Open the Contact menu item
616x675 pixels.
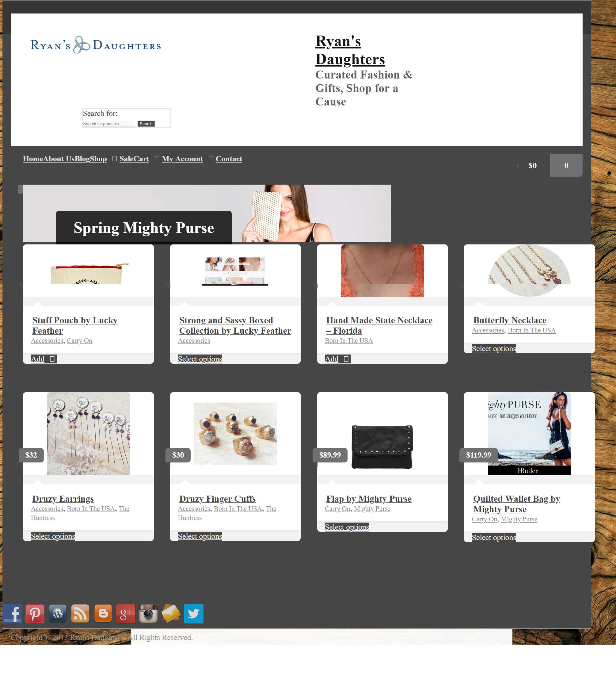(229, 159)
